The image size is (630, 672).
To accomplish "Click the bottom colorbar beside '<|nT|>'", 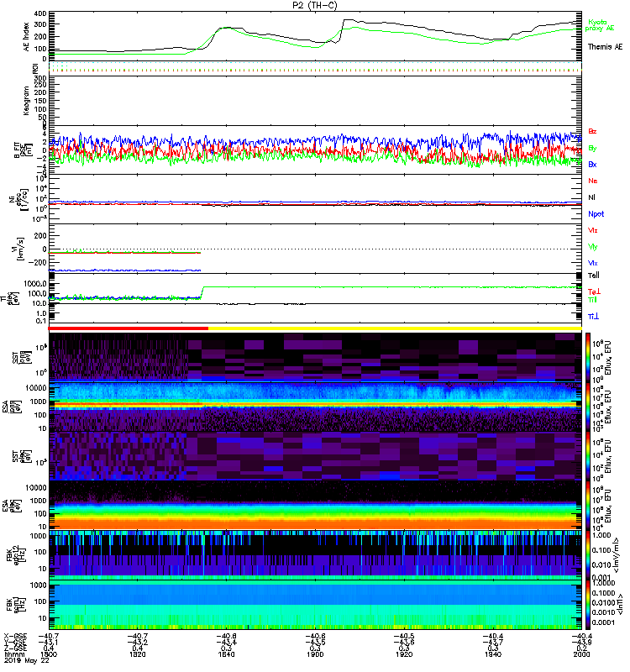I will pos(587,605).
